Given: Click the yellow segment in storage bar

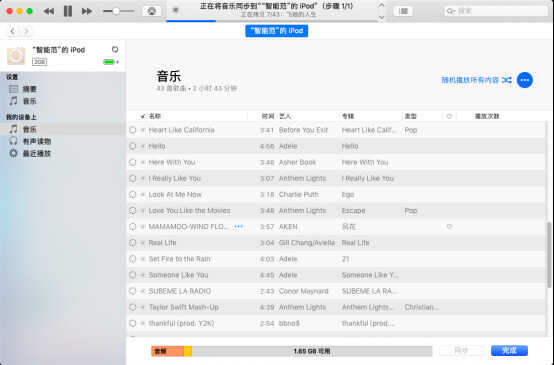Looking at the screenshot, I should point(188,351).
